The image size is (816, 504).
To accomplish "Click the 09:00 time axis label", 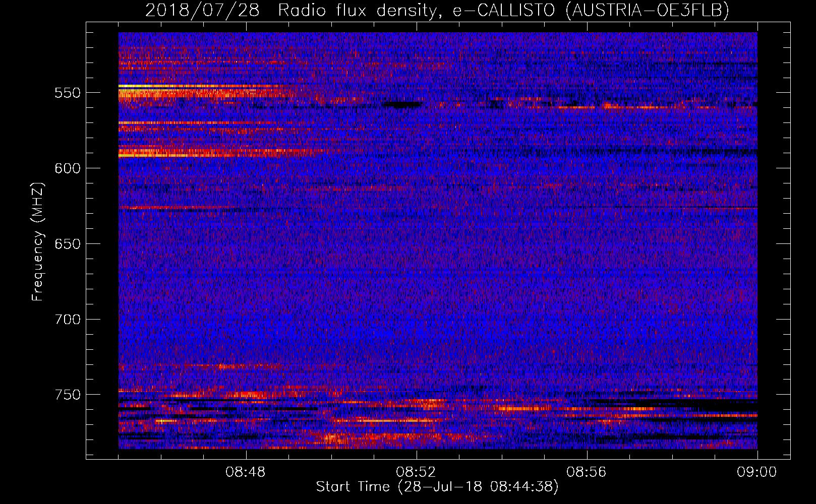I will (757, 472).
